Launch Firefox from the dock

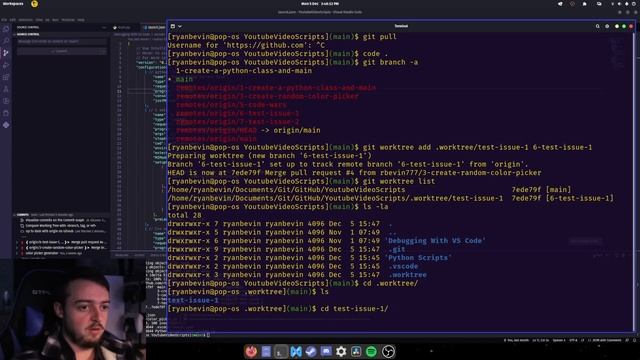click(x=251, y=351)
